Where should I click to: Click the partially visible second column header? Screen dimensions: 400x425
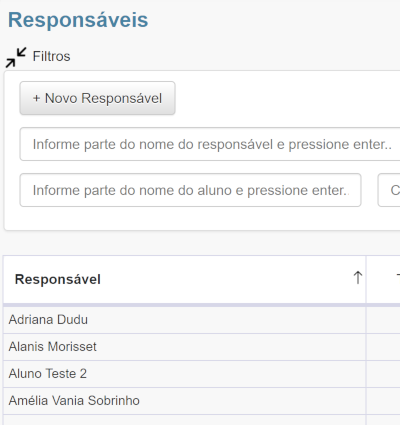pos(383,279)
